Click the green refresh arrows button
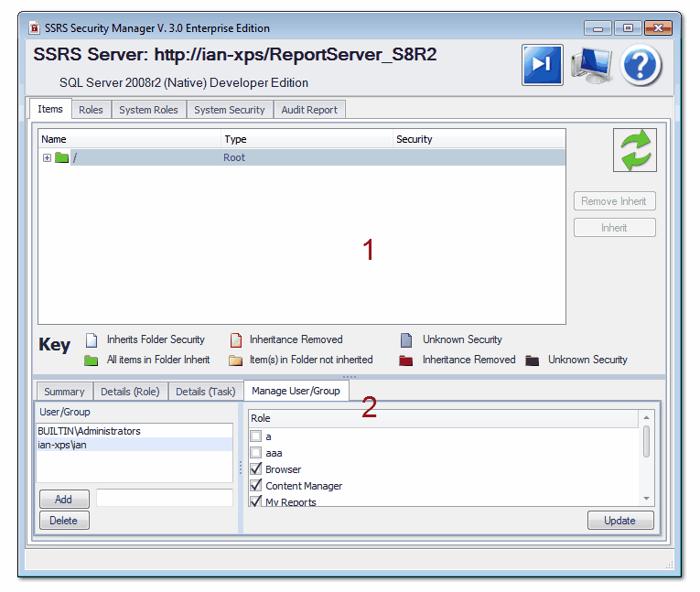Screen dimensions: 700x592 [634, 150]
